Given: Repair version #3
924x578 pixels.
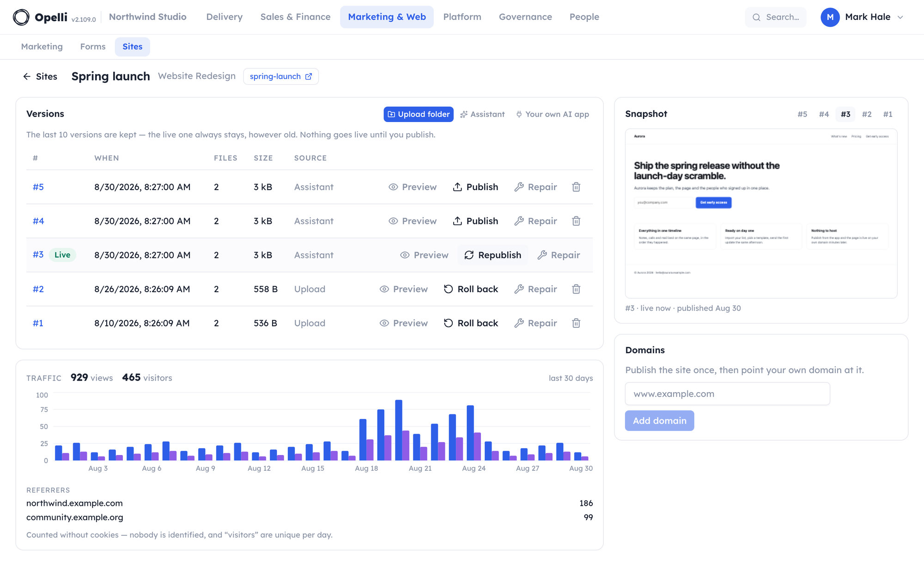Looking at the screenshot, I should (x=559, y=255).
